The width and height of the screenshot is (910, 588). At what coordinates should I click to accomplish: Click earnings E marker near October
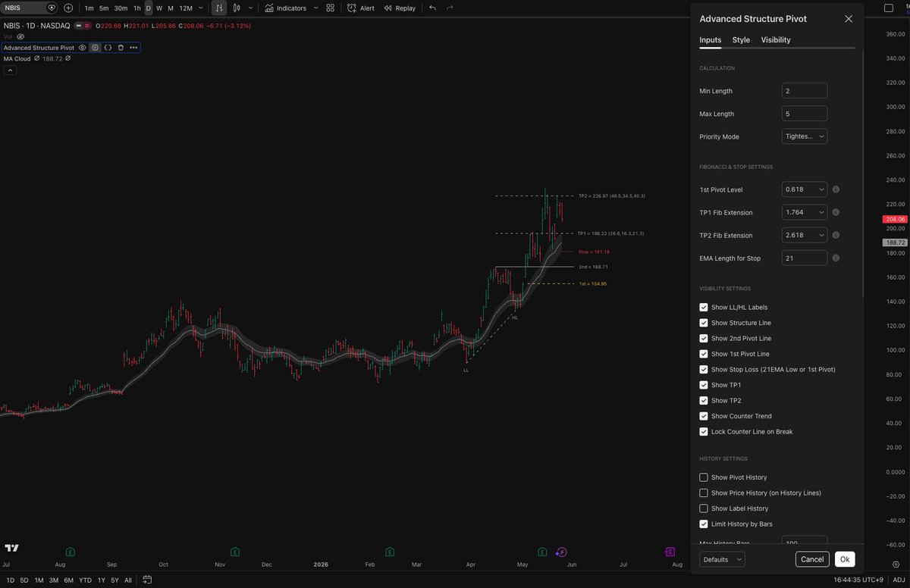click(x=234, y=552)
